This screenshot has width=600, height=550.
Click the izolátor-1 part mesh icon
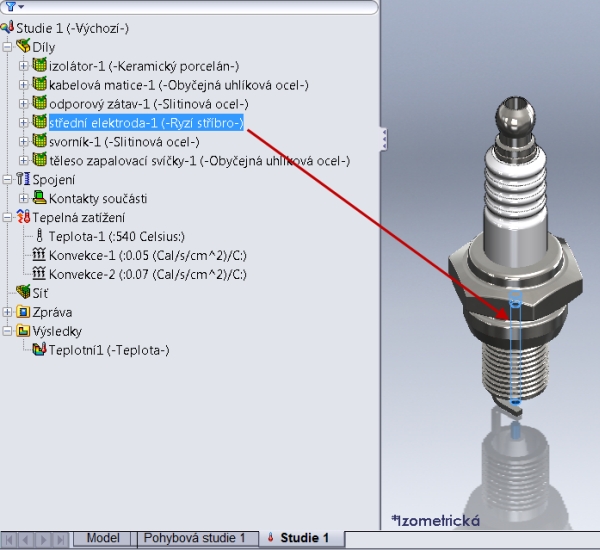click(39, 65)
